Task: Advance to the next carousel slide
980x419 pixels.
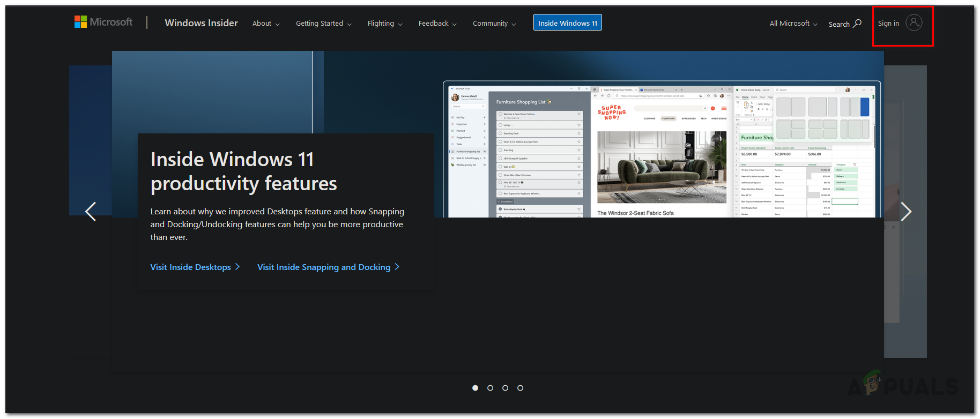Action: 906,212
